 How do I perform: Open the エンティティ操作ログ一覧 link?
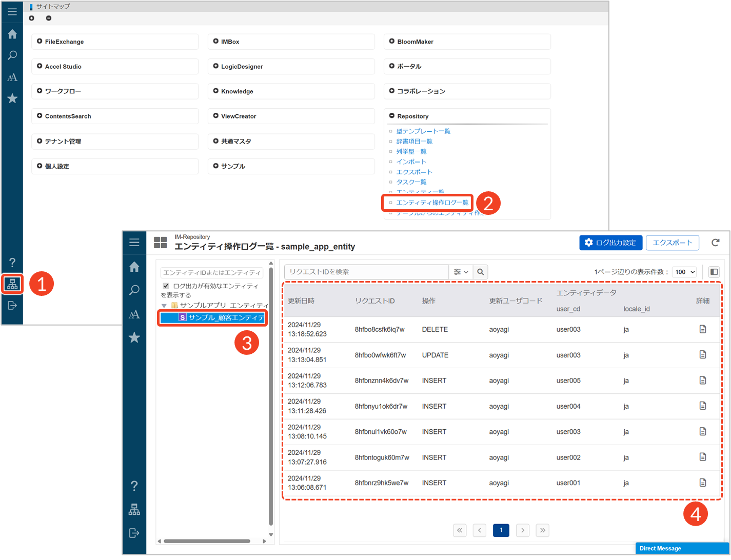[x=432, y=203]
